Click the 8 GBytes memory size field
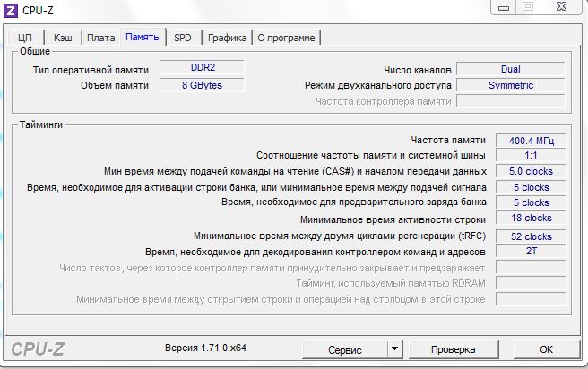Image resolution: width=588 pixels, height=369 pixels. click(203, 85)
